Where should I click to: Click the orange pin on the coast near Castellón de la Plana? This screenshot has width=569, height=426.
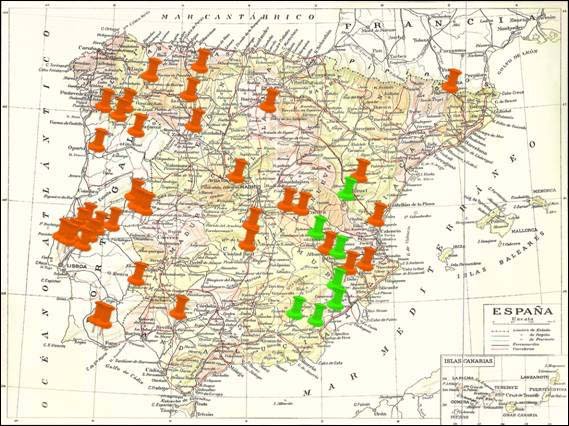[x=378, y=214]
